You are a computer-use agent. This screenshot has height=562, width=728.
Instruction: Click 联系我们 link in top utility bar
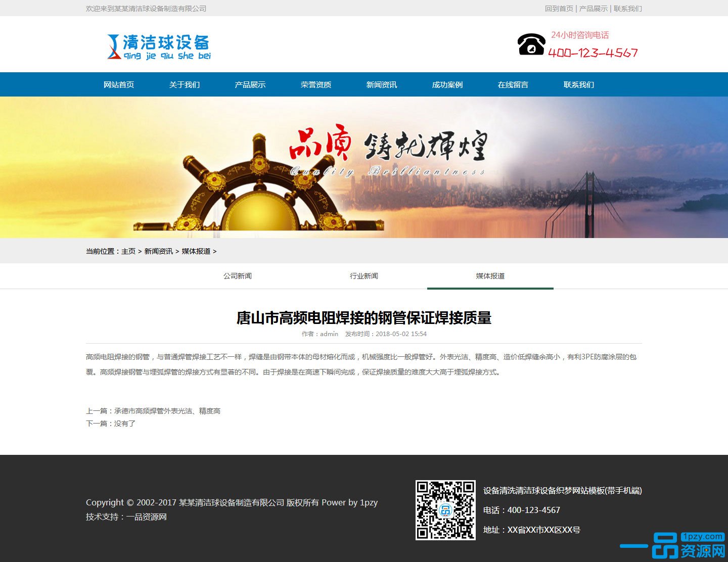628,9
